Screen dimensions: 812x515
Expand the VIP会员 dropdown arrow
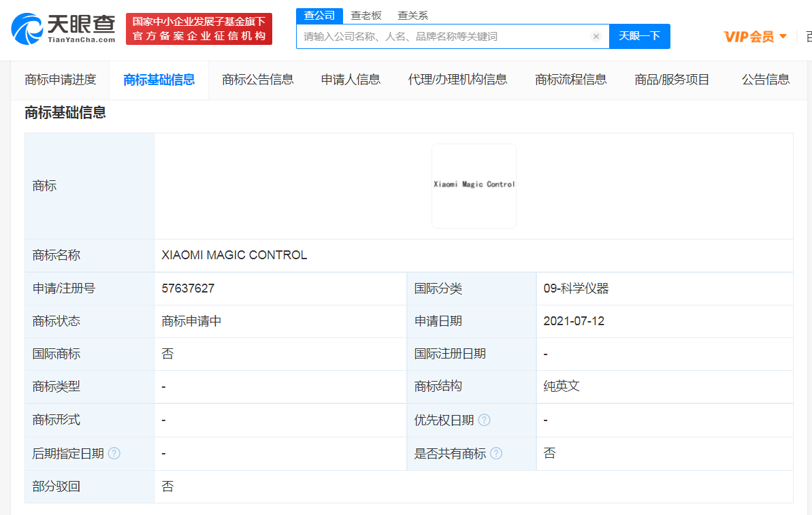coord(783,36)
